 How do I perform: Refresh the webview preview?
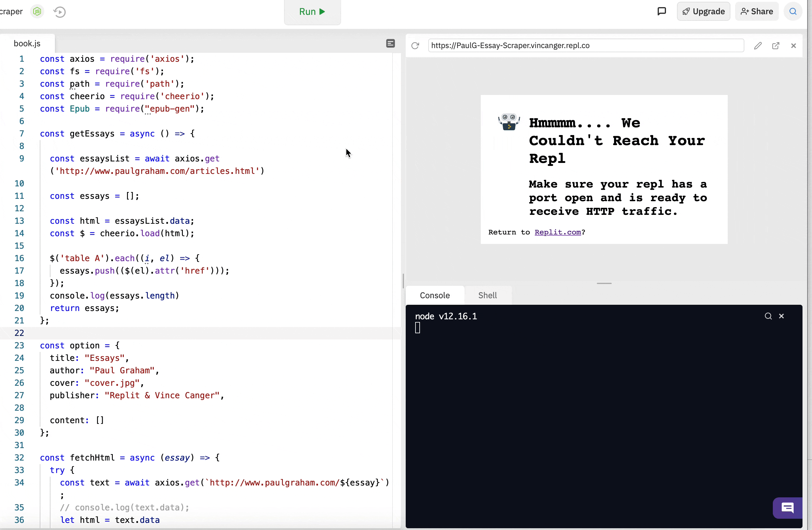415,46
